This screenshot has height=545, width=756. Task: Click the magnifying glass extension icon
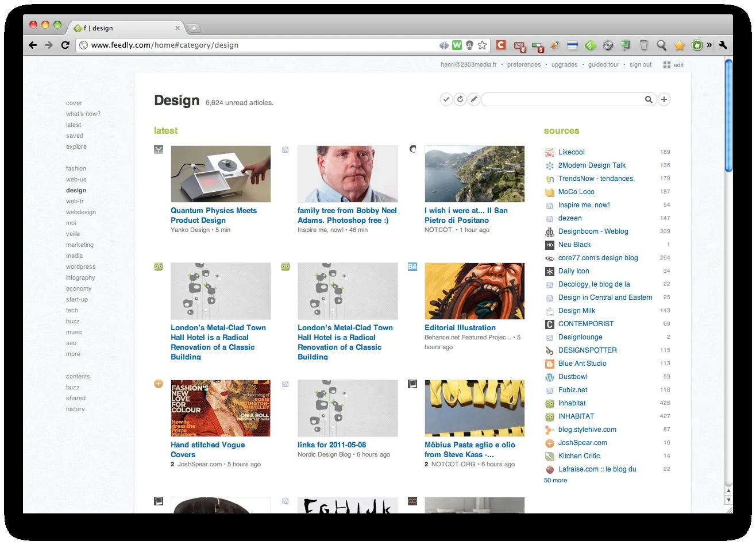click(662, 45)
